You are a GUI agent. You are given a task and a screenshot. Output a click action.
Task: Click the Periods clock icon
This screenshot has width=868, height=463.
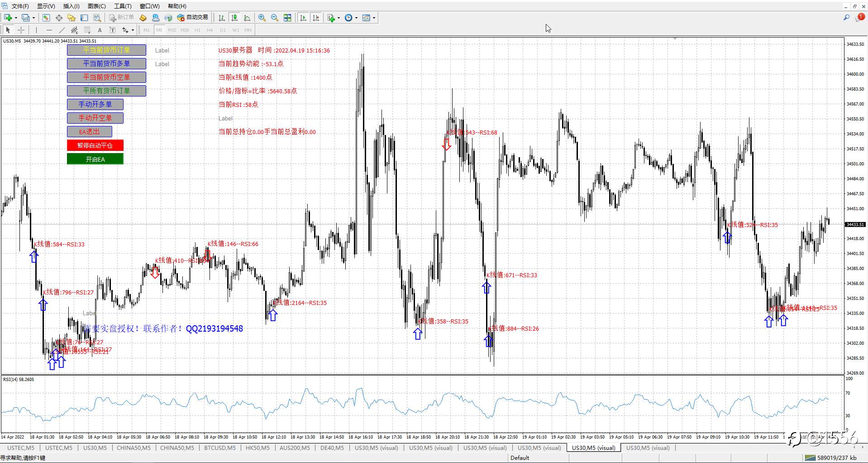[x=348, y=18]
